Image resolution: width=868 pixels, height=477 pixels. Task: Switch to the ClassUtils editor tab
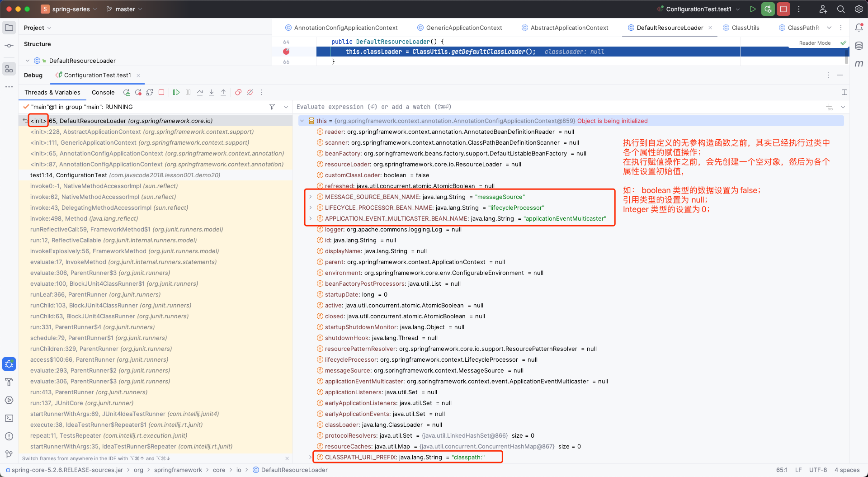coord(745,28)
